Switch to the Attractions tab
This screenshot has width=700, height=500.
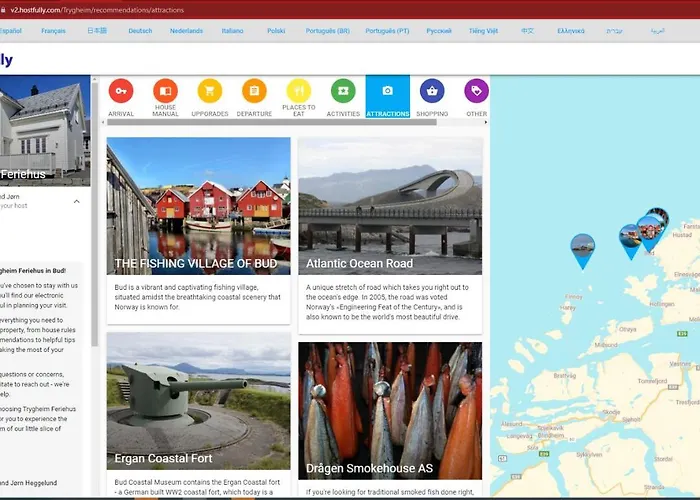pyautogui.click(x=388, y=97)
